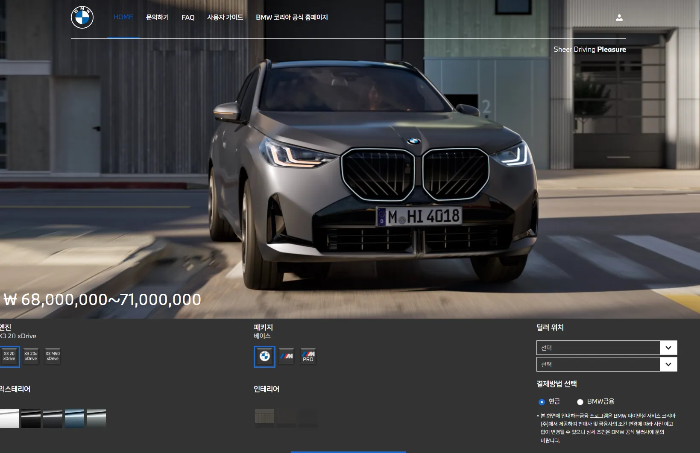
Task: Choose the X3 20 xDrive engine tile
Action: pos(9,357)
